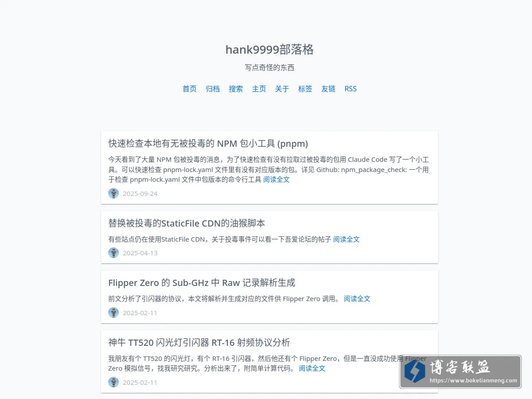Click author avatar beside 2025-04-13
Image resolution: width=532 pixels, height=399 pixels.
[x=113, y=253]
